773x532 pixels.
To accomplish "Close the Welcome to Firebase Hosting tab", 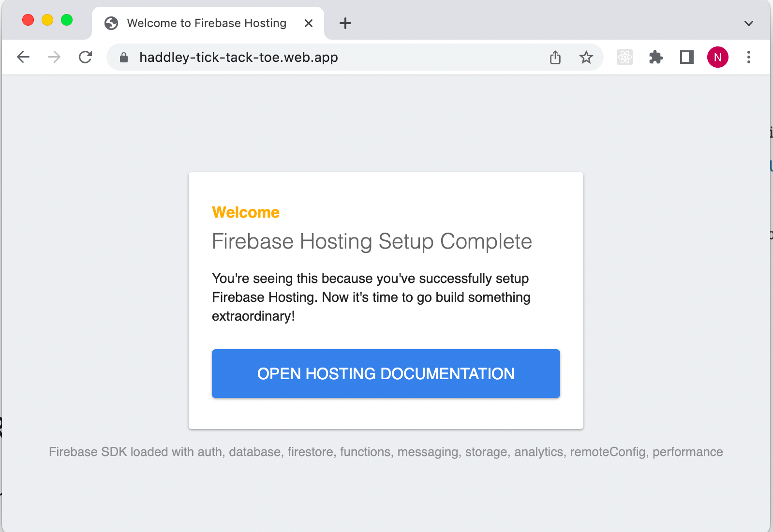I will [x=309, y=23].
